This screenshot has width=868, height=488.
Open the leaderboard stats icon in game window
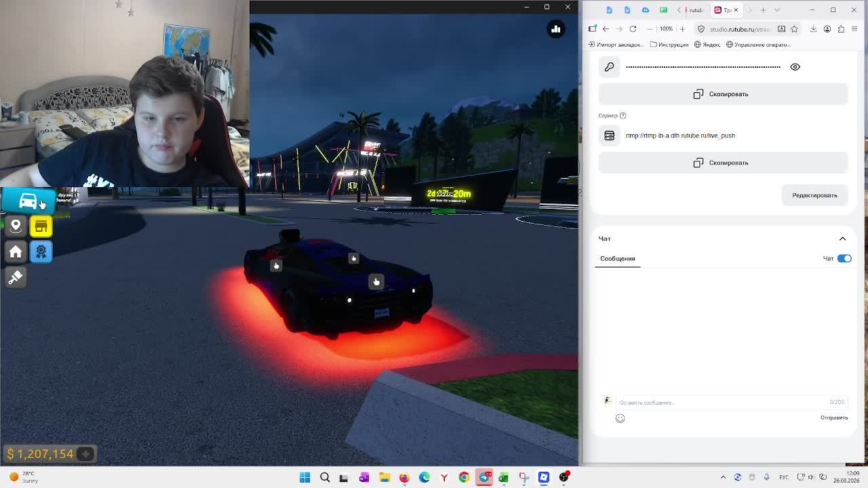(x=555, y=28)
